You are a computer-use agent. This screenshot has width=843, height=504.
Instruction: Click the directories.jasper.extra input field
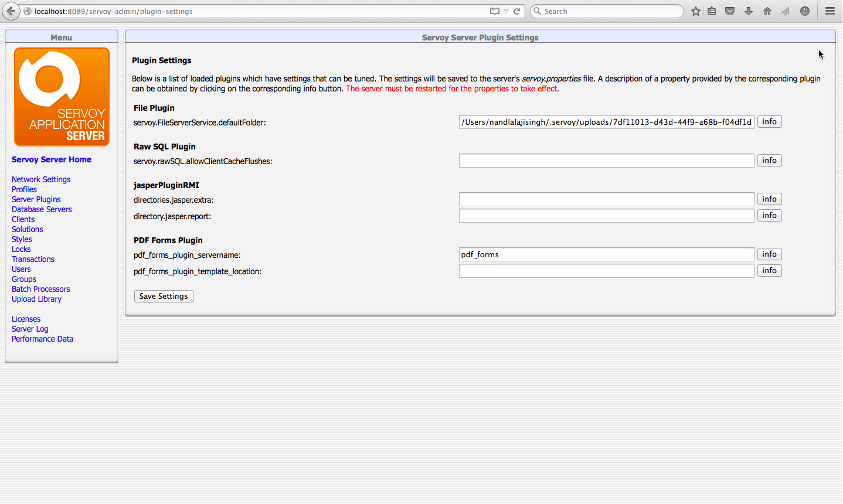[607, 199]
